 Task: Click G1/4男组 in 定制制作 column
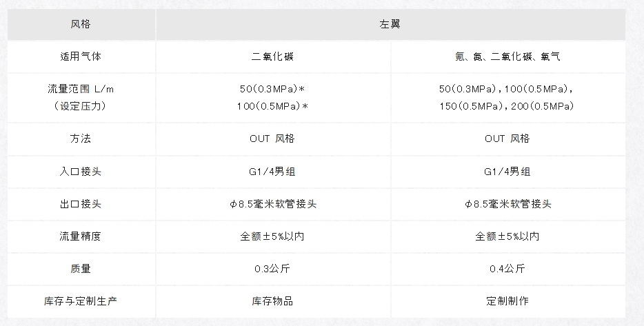pyautogui.click(x=508, y=172)
